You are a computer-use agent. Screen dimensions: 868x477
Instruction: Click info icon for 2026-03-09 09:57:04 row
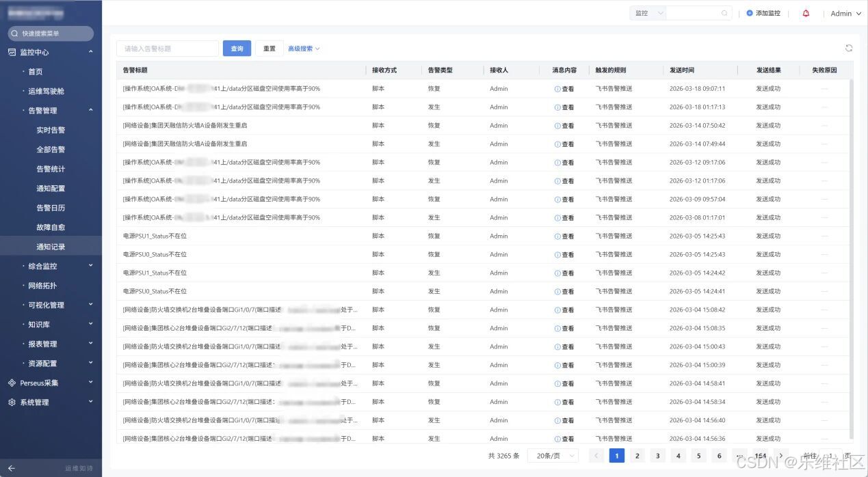click(557, 200)
